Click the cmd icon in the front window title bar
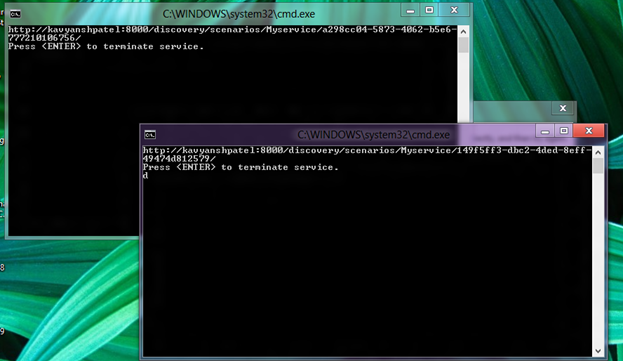The height and width of the screenshot is (361, 623). coord(150,135)
